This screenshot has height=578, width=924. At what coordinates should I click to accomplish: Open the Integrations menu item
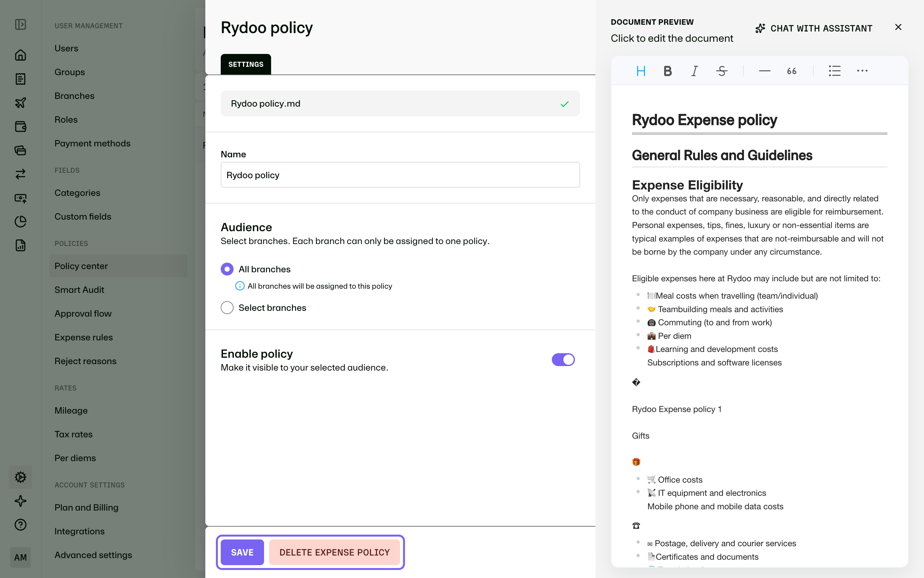pos(80,531)
